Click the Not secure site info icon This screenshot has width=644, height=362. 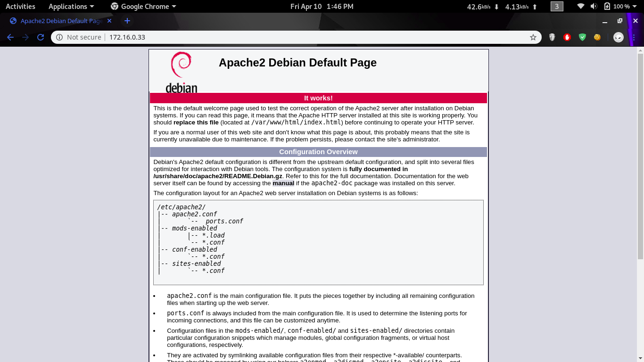click(59, 37)
